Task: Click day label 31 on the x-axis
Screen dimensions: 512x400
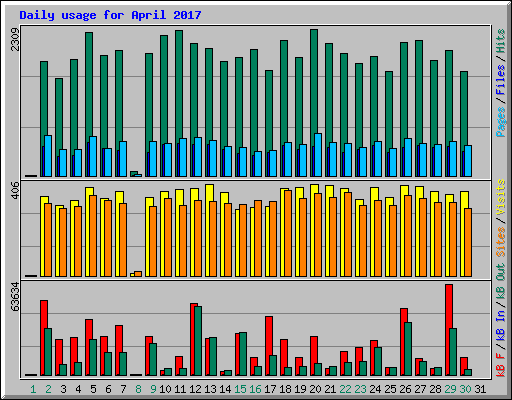Action: click(480, 389)
